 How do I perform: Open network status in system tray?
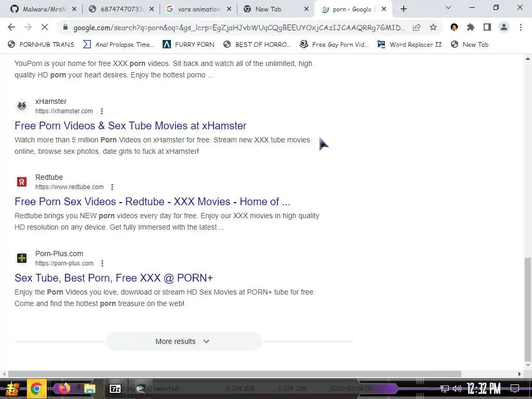coord(445,389)
